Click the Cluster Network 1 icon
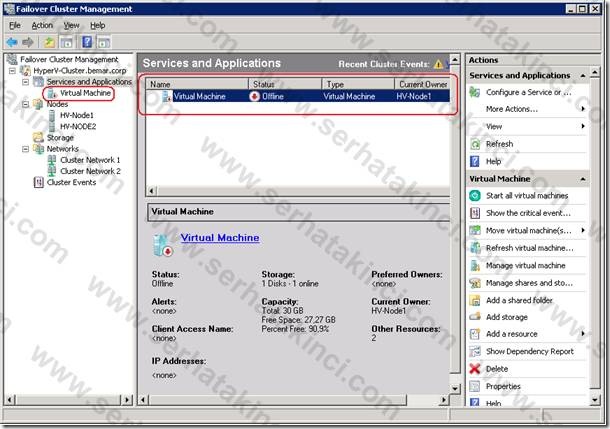Viewport: 610px width, 429px height. click(x=52, y=160)
